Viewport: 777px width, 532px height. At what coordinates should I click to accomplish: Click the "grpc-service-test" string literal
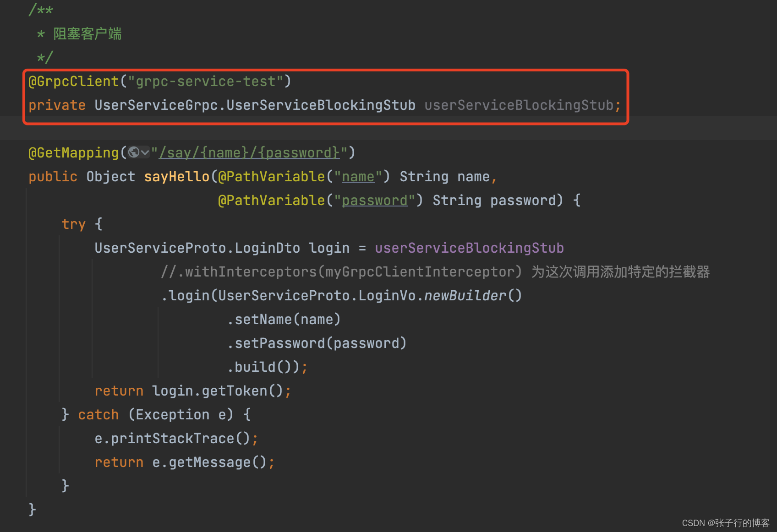(x=206, y=81)
